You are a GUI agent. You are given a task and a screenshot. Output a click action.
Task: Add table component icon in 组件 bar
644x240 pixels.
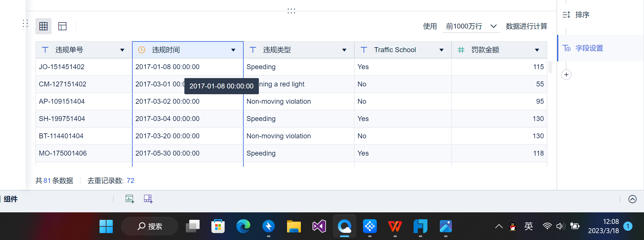pyautogui.click(x=148, y=199)
